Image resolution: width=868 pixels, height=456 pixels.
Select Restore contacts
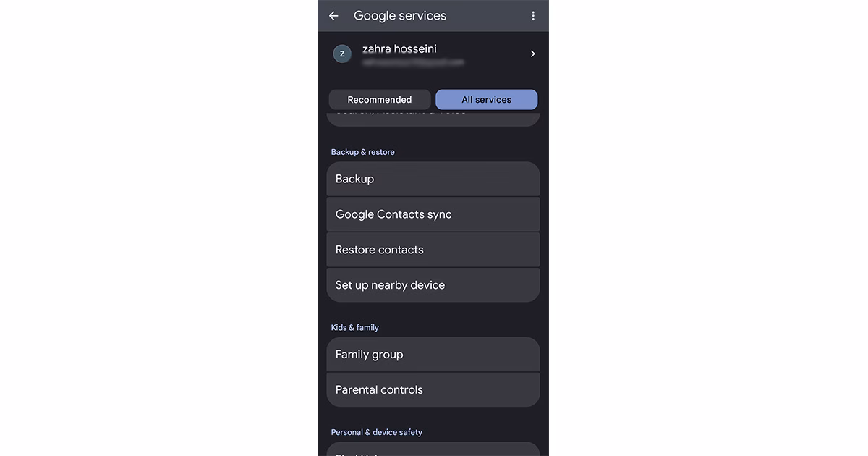(x=433, y=250)
